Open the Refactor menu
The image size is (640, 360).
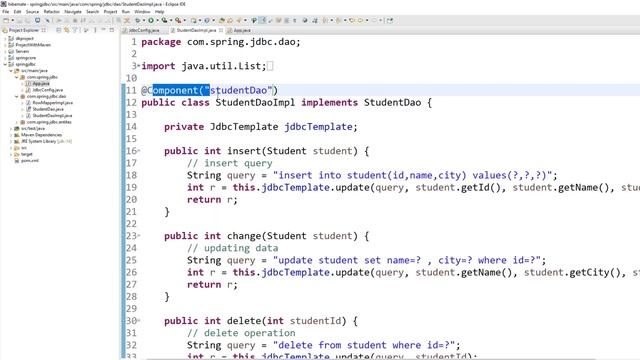tap(52, 11)
